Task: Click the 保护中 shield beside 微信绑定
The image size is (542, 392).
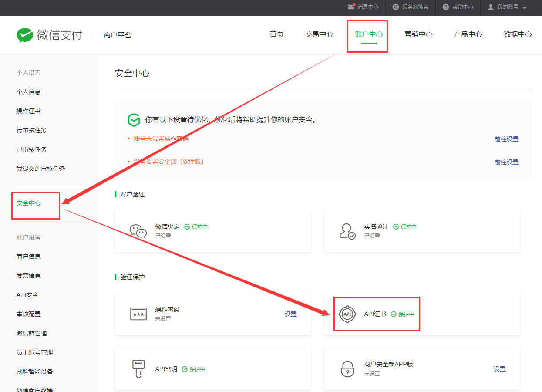Action: point(187,227)
